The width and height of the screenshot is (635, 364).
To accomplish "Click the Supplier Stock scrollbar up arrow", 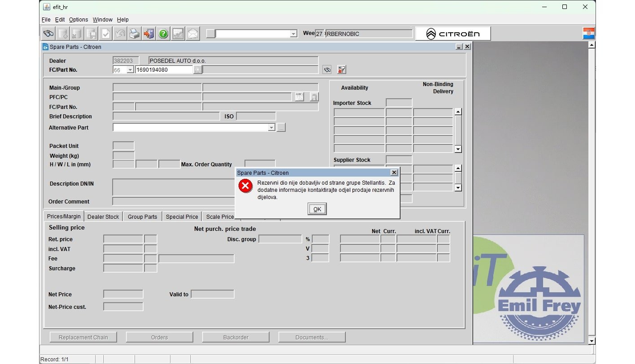I will [x=458, y=168].
